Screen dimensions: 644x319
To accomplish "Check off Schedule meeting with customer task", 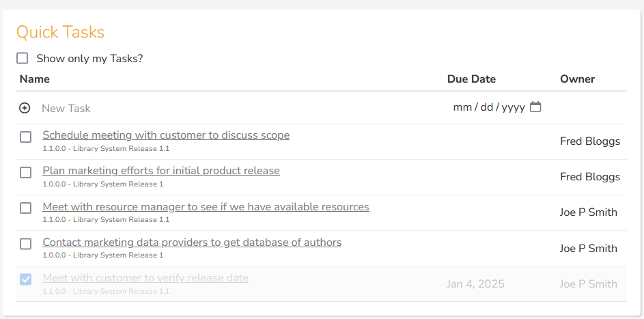I will click(x=25, y=137).
